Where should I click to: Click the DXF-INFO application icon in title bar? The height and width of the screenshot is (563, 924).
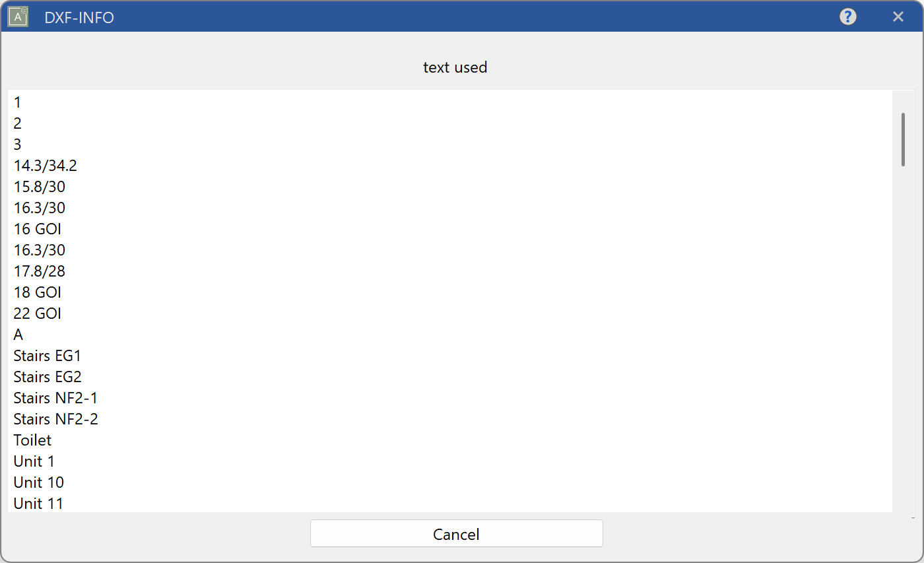coord(18,17)
